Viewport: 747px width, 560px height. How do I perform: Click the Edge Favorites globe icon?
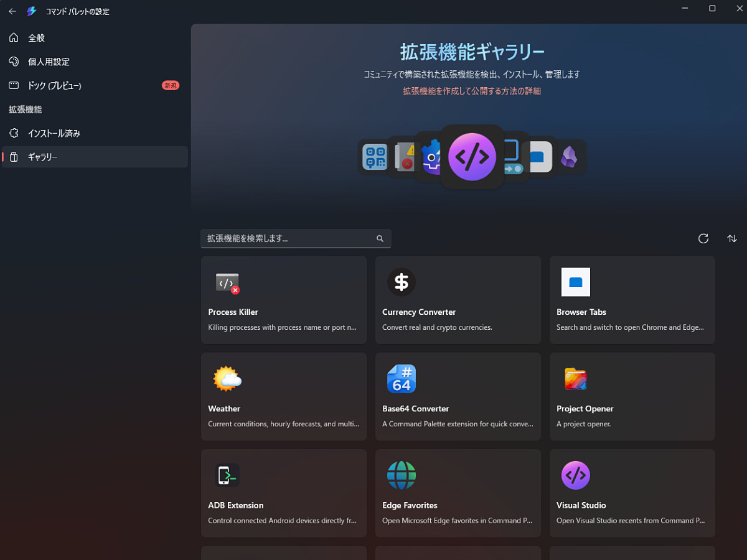tap(402, 475)
